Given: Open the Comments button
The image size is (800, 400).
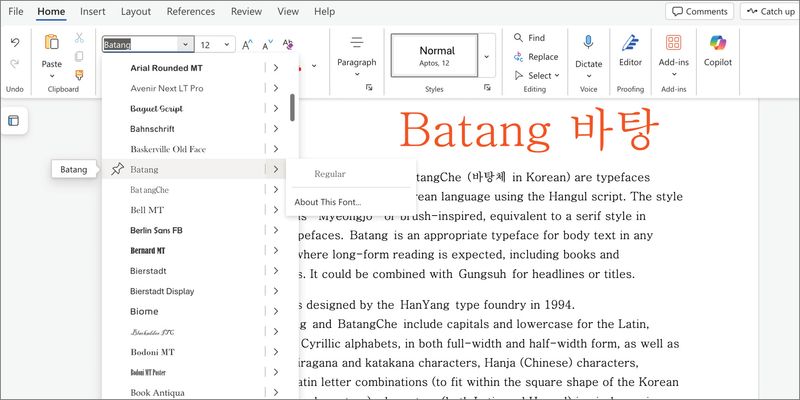Looking at the screenshot, I should (699, 12).
